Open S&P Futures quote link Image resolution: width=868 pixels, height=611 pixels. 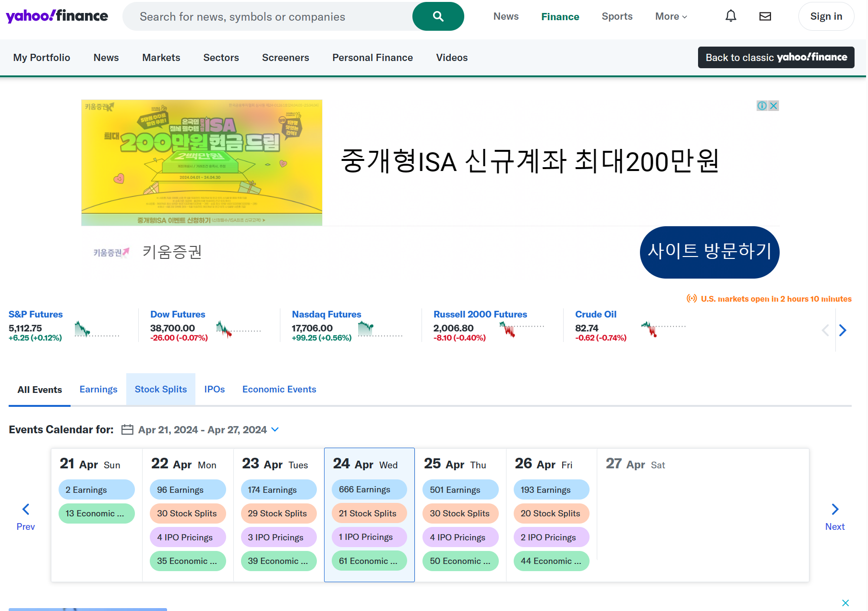pos(36,314)
